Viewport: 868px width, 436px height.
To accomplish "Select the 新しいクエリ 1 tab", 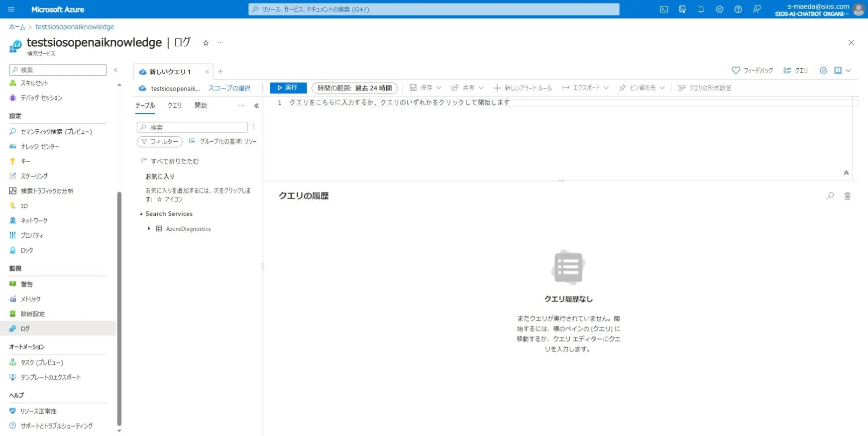I will pyautogui.click(x=170, y=72).
